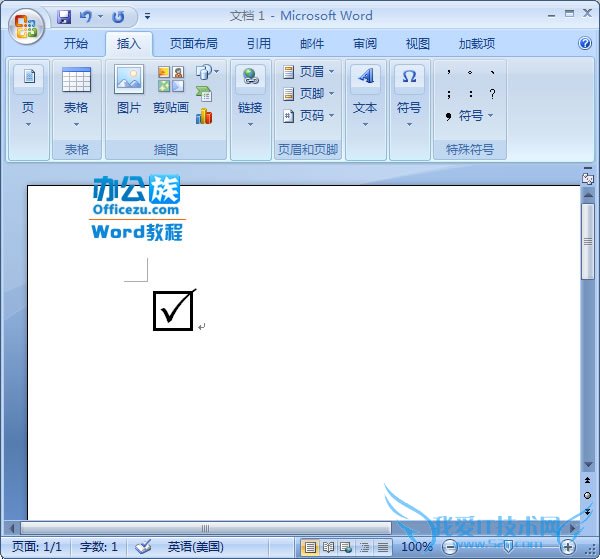
Task: Open Word Help question mark icon
Action: (x=585, y=43)
